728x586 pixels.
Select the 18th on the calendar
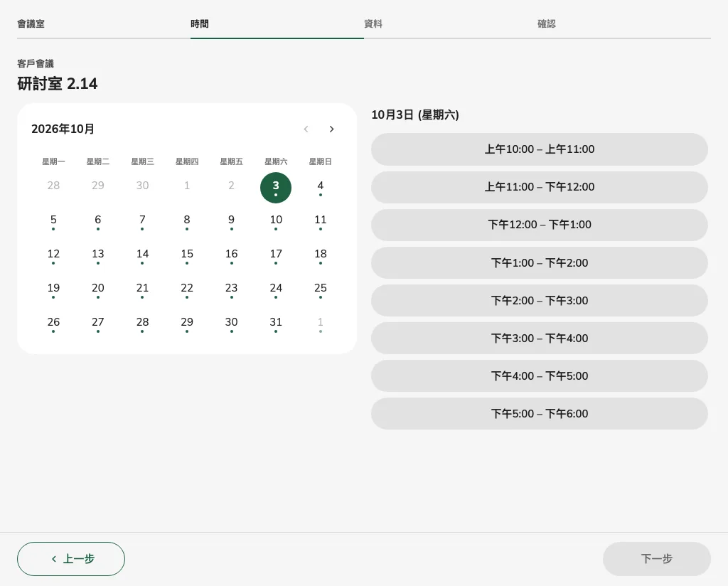[321, 256]
